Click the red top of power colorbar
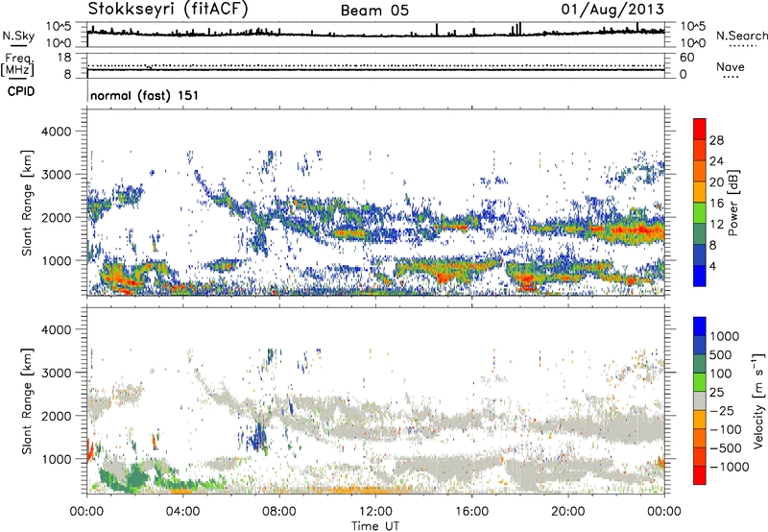Image resolution: width=768 pixels, height=532 pixels. coord(700,129)
